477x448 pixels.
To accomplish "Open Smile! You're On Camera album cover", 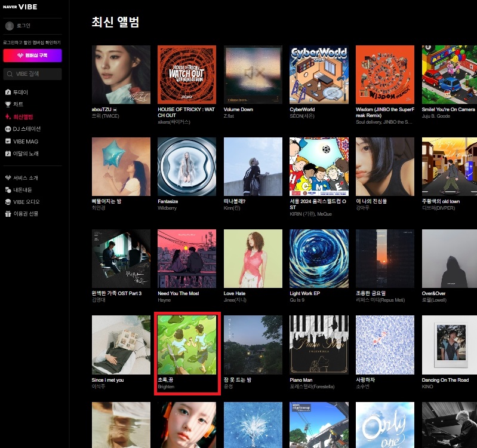I will pyautogui.click(x=450, y=75).
